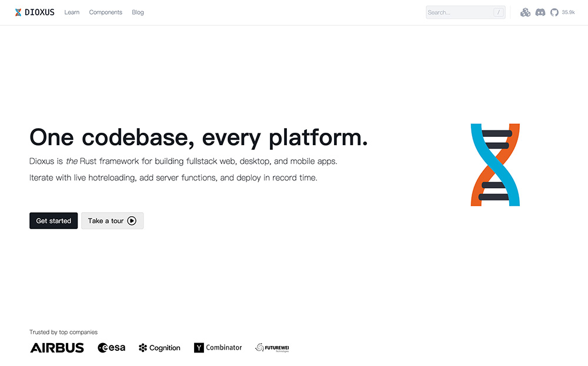Click the ESA logo

pyautogui.click(x=111, y=348)
